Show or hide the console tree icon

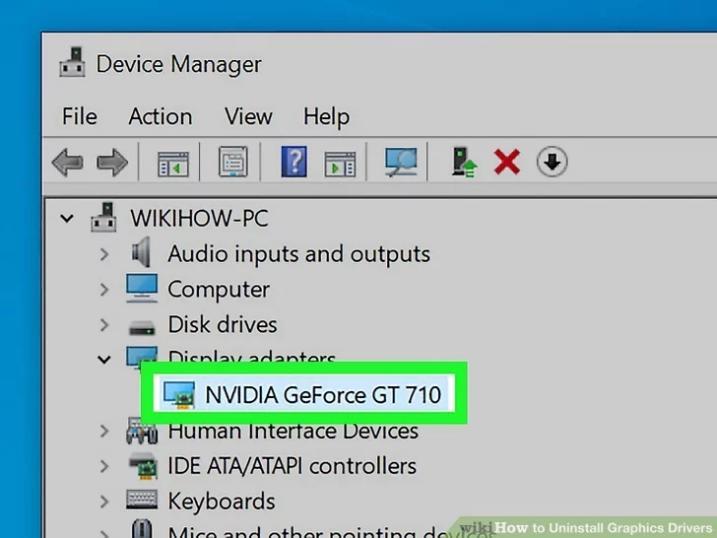coord(173,164)
